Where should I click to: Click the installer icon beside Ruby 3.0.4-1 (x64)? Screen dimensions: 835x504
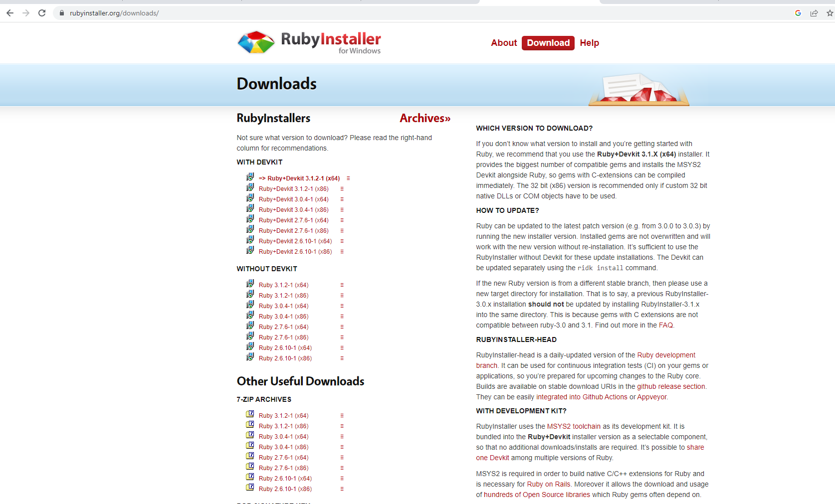250,305
